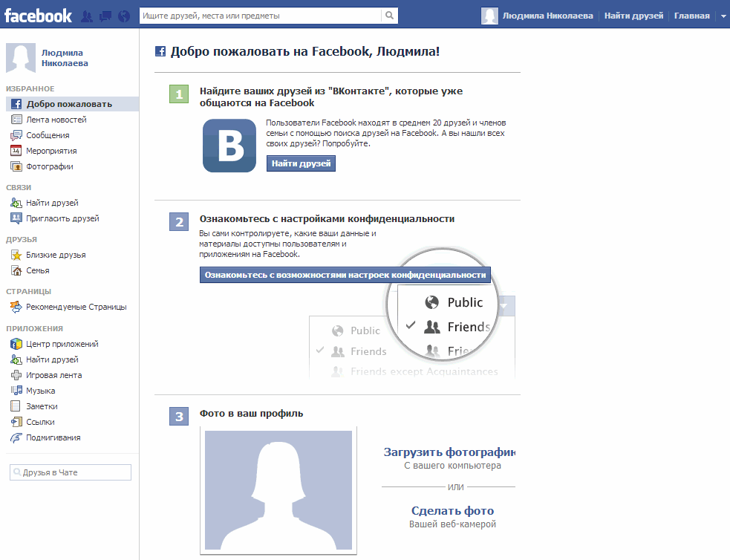730x560 pixels.
Task: Click the Семья house icon
Action: point(16,270)
